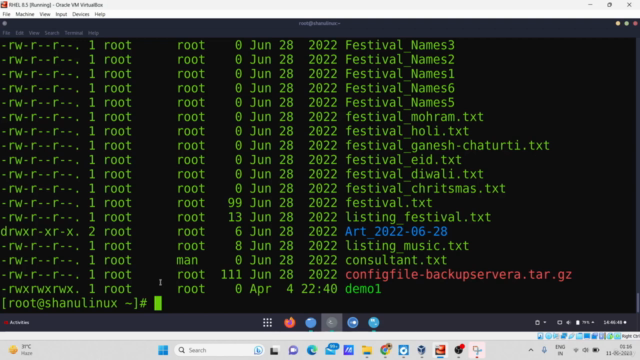Image resolution: width=640 pixels, height=360 pixels.
Task: Click the GNOME volume indicator icon
Action: [569, 322]
